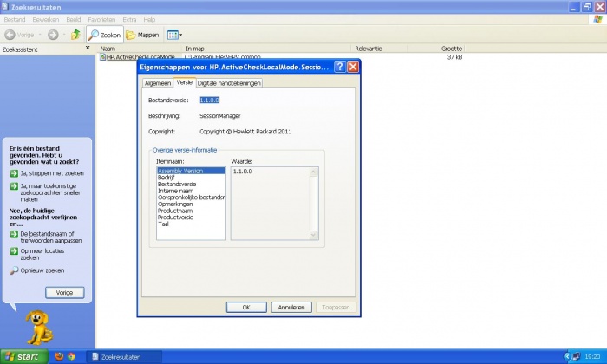Open the Mappen folders pane

tap(142, 35)
